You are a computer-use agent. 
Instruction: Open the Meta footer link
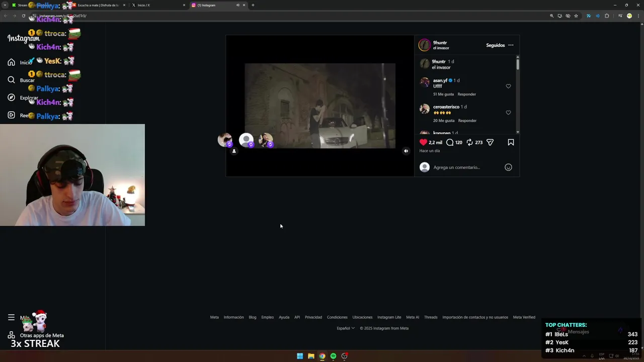(214, 317)
